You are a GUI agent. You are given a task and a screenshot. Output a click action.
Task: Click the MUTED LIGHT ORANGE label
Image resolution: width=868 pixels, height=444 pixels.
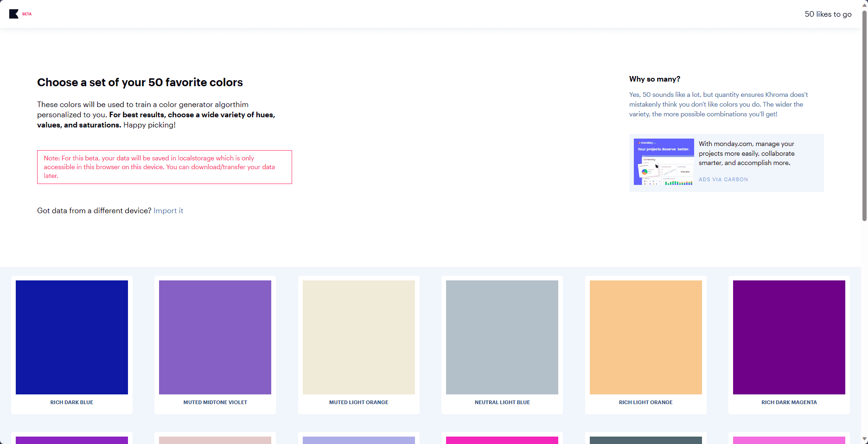coord(359,402)
